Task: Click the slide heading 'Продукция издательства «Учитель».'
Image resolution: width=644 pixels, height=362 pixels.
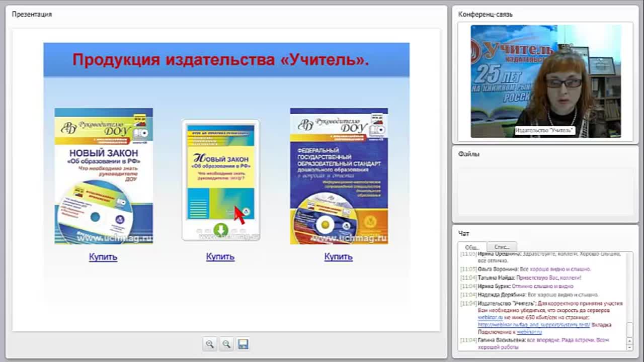Action: tap(221, 60)
